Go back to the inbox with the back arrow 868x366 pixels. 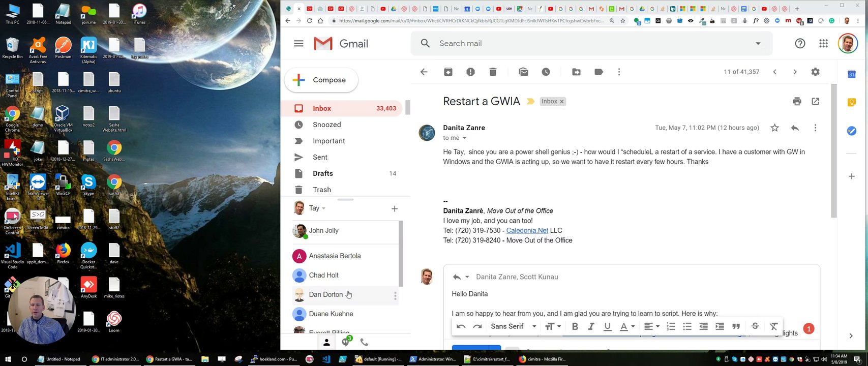pos(424,72)
